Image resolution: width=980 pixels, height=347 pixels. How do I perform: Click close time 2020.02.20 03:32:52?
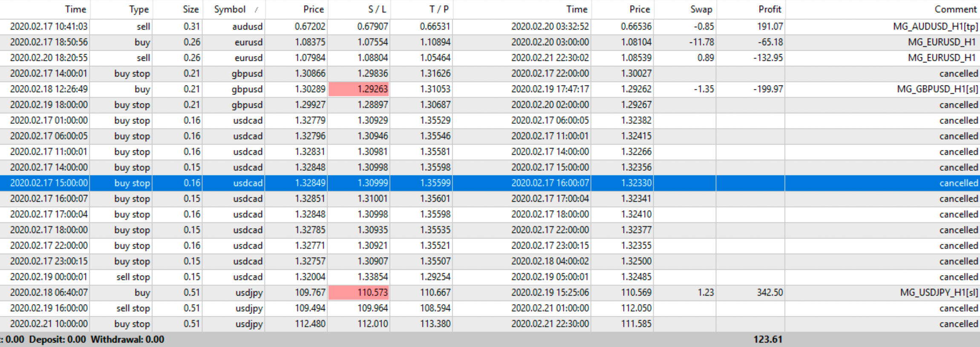tap(550, 26)
